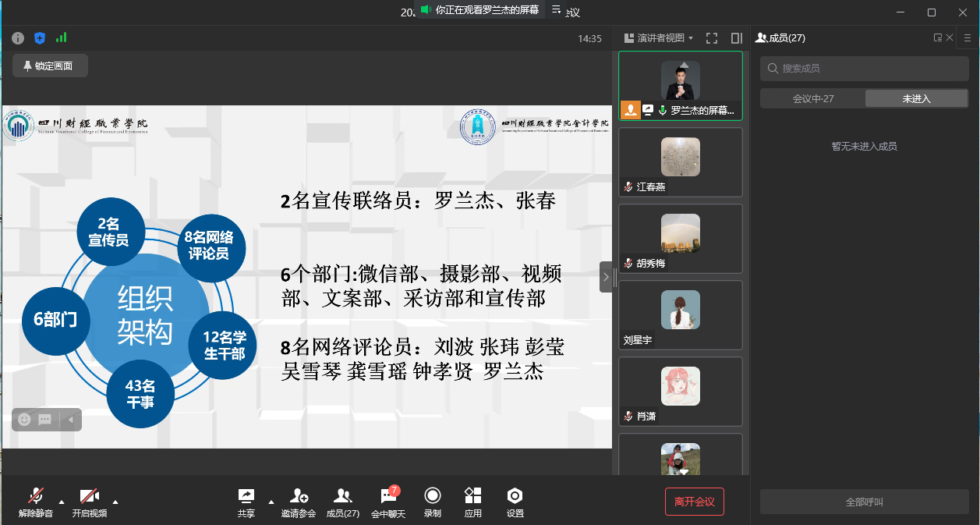Click the 锁定画面 pin button
The width and height of the screenshot is (980, 525).
point(50,66)
